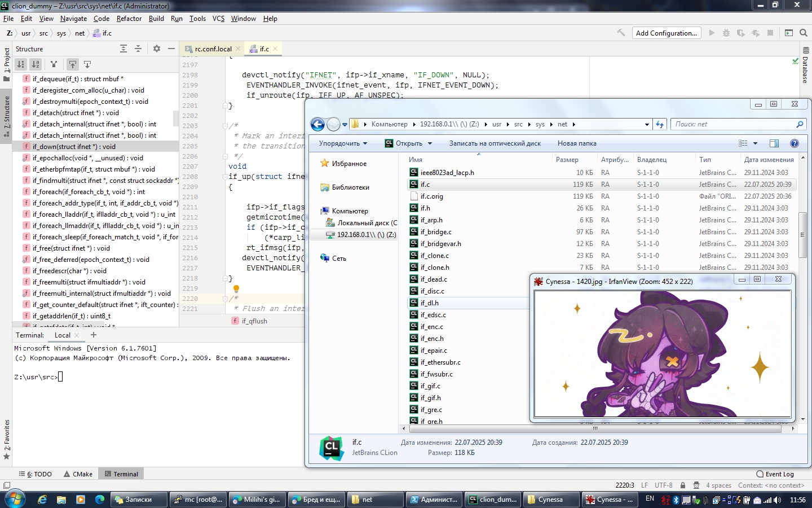Viewport: 812px width, 508px height.
Task: Open the File menu in CLion
Action: (x=8, y=19)
